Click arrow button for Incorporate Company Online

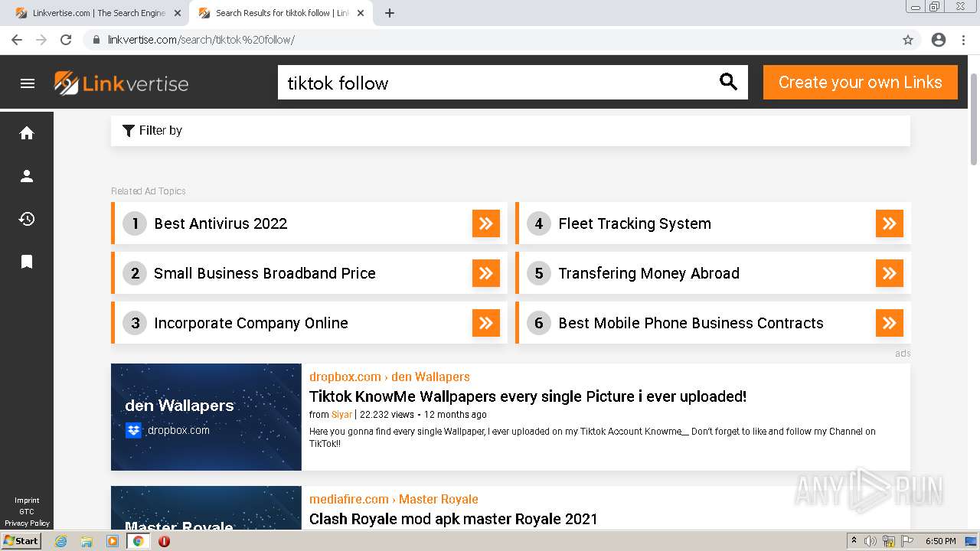(486, 323)
